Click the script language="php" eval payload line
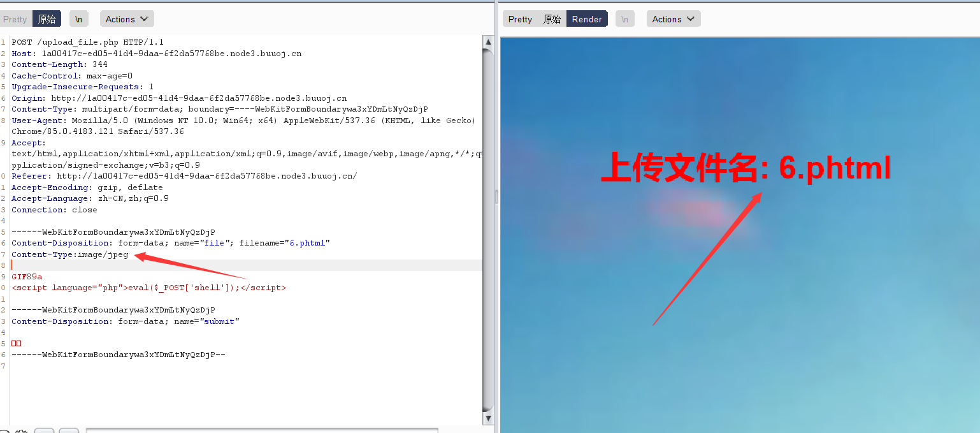980x433 pixels. click(x=149, y=288)
